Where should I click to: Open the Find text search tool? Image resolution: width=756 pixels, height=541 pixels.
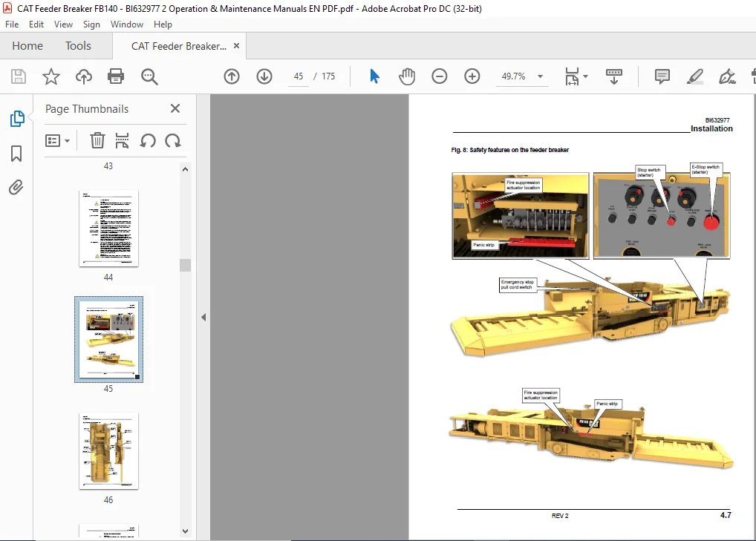pyautogui.click(x=149, y=76)
